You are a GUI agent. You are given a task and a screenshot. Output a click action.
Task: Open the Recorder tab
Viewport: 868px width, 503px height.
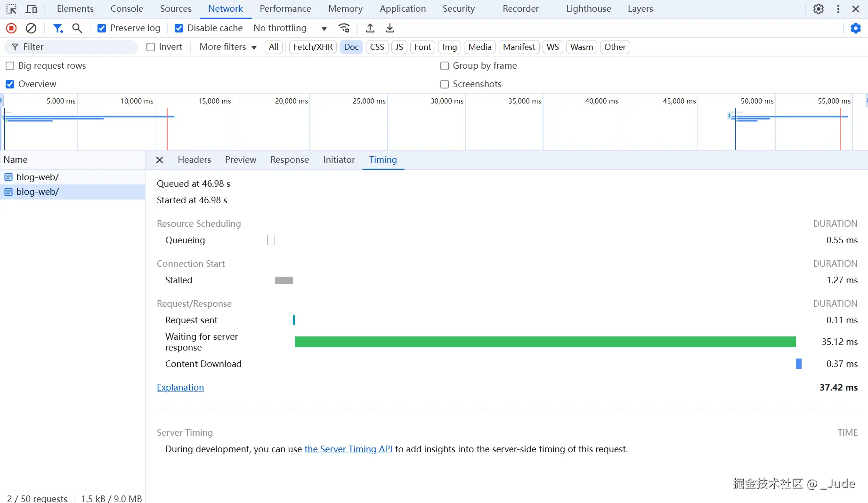(x=520, y=9)
